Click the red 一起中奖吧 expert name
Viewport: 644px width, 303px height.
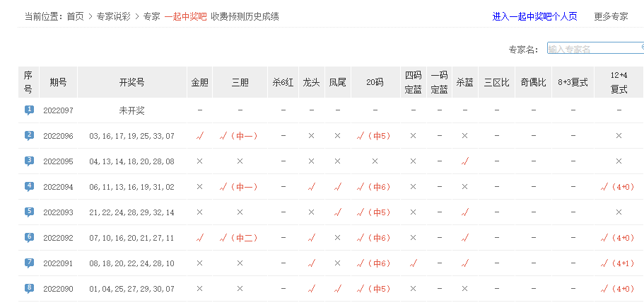(185, 16)
